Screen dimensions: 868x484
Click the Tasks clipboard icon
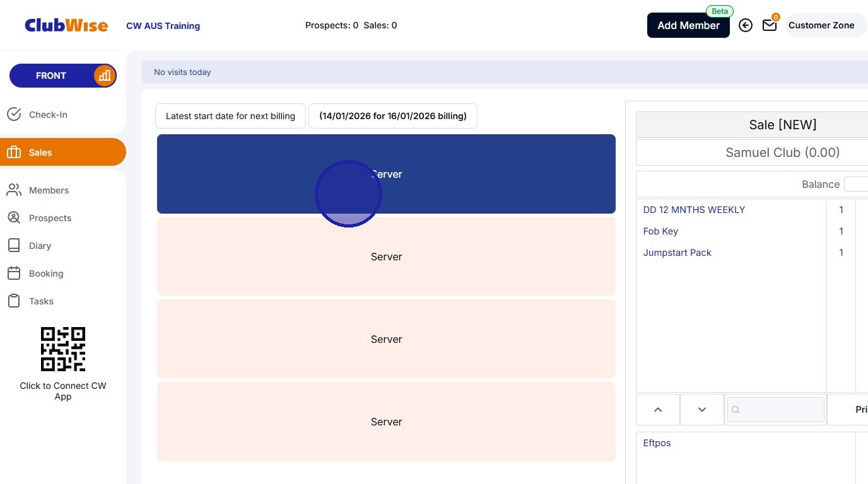tap(14, 301)
